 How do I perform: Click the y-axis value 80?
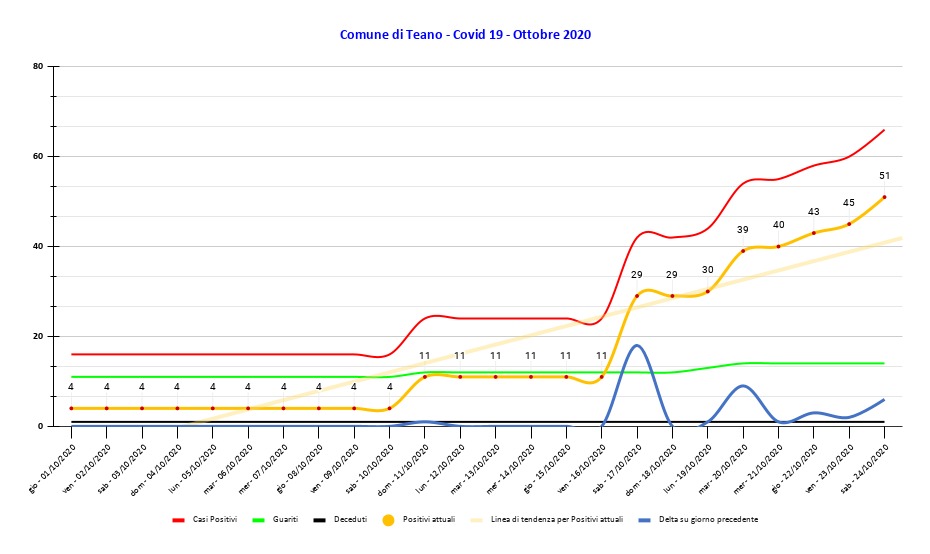pyautogui.click(x=38, y=66)
